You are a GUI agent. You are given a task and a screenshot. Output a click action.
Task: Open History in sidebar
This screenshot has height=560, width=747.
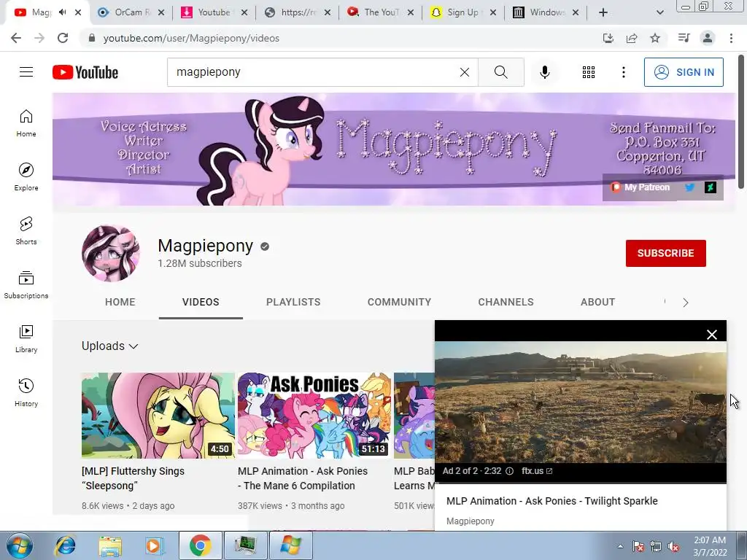[26, 392]
